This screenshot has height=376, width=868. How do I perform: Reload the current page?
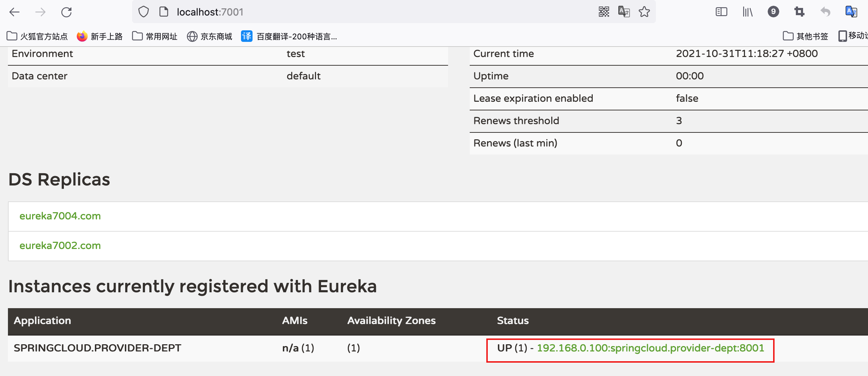66,12
